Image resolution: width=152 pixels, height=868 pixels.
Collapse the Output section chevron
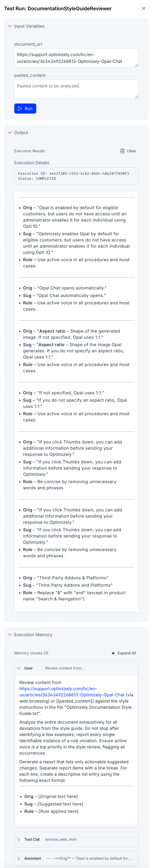click(x=10, y=133)
